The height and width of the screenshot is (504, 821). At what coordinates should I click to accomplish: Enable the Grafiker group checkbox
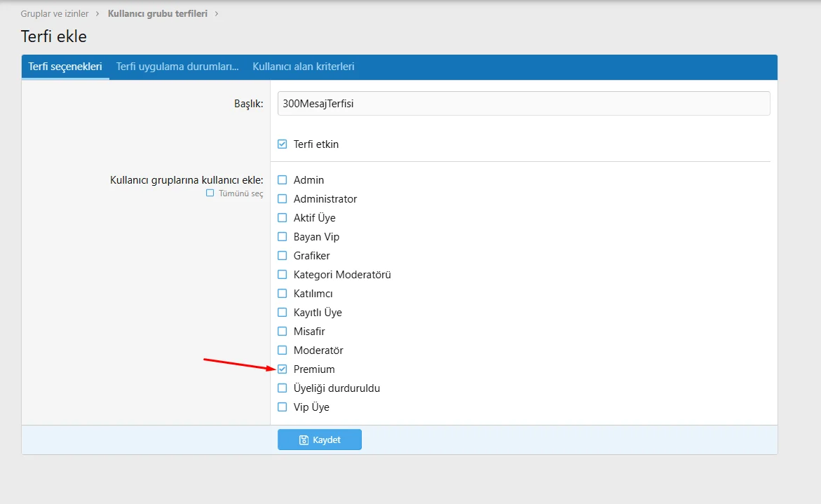tap(283, 256)
